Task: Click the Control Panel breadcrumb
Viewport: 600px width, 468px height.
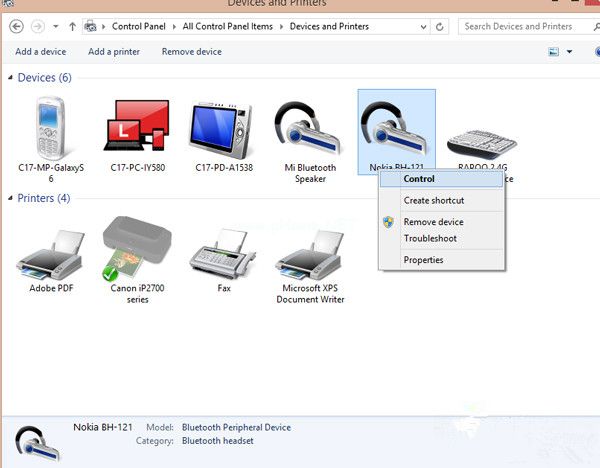Action: pos(139,26)
